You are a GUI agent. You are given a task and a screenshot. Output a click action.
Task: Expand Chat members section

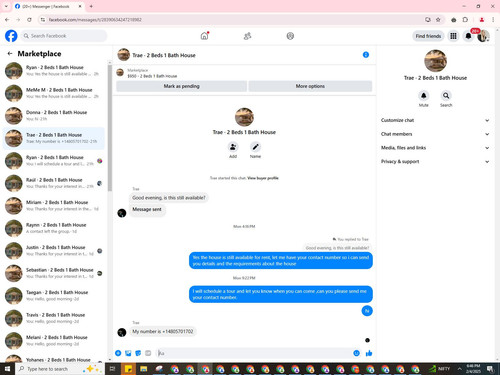435,134
